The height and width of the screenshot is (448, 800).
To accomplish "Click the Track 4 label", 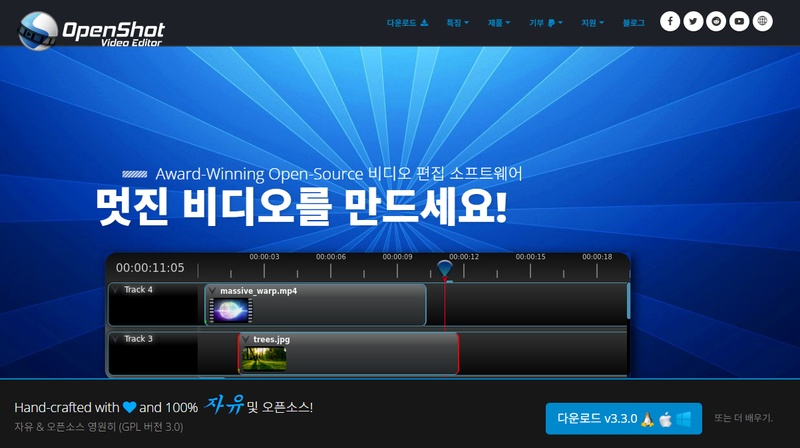I will click(x=138, y=290).
